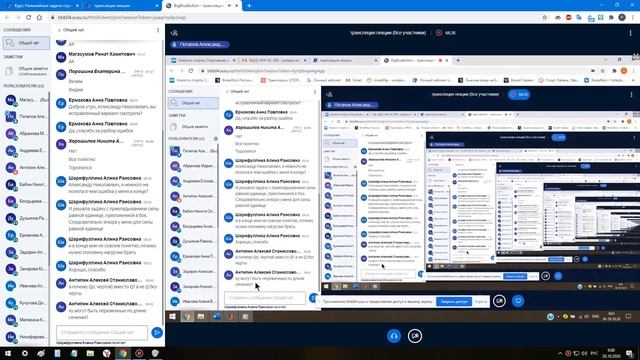Viewport: 640px width, 360px height.
Task: Hide chat via the Общий чат back chevron
Action: [x=71, y=30]
